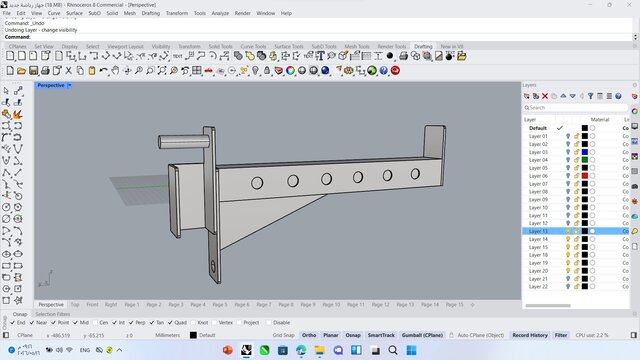
Task: Open the layer filter funnel icon
Action: [591, 96]
